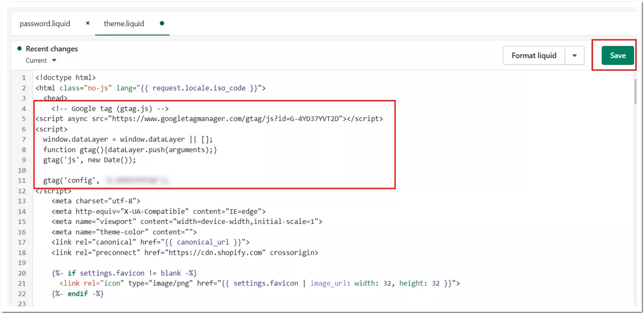Click the closing script tag on line 12
The image size is (644, 314).
coord(54,191)
